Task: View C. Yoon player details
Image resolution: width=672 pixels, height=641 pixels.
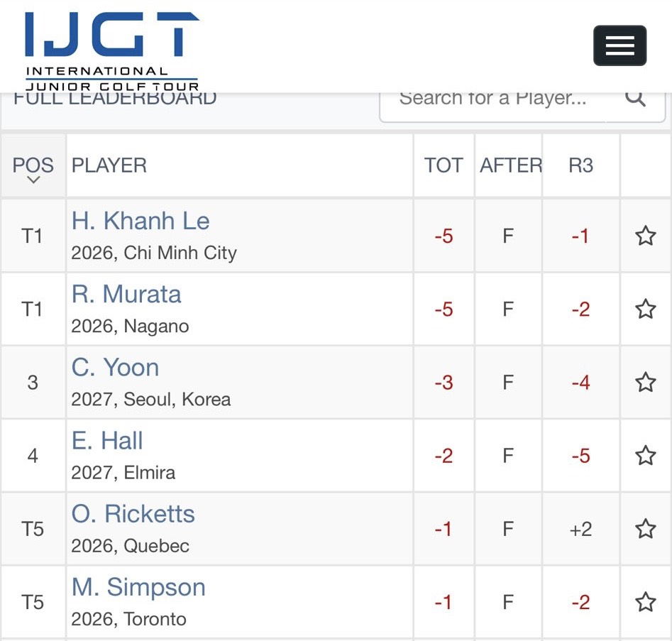Action: (x=115, y=368)
